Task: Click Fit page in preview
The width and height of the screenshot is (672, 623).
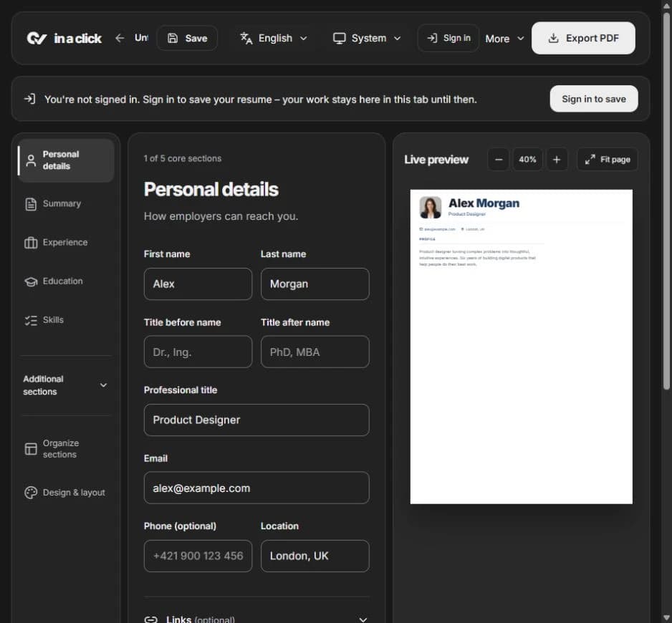Action: [x=608, y=160]
